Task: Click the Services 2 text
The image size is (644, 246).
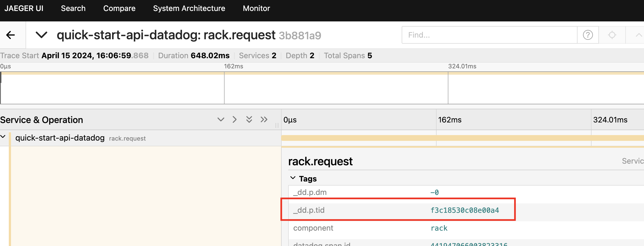Action: tap(257, 55)
